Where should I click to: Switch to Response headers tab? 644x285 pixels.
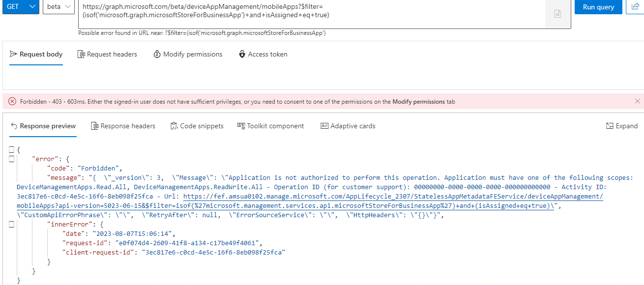click(123, 126)
